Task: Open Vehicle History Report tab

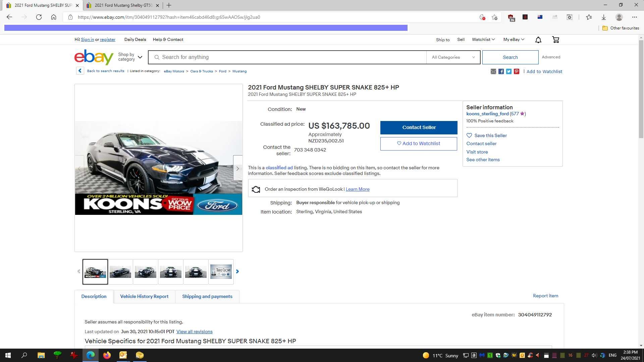Action: pyautogui.click(x=144, y=296)
